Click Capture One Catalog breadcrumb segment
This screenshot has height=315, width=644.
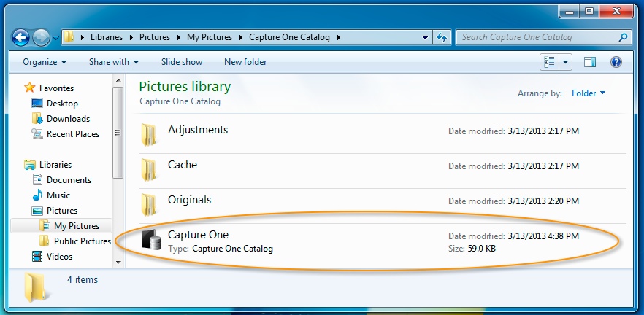[289, 37]
